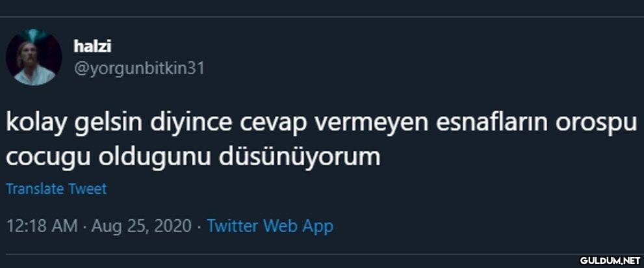The image size is (644, 268).
Task: Click the word "Tweet" in Translate Tweet
Action: [x=87, y=189]
